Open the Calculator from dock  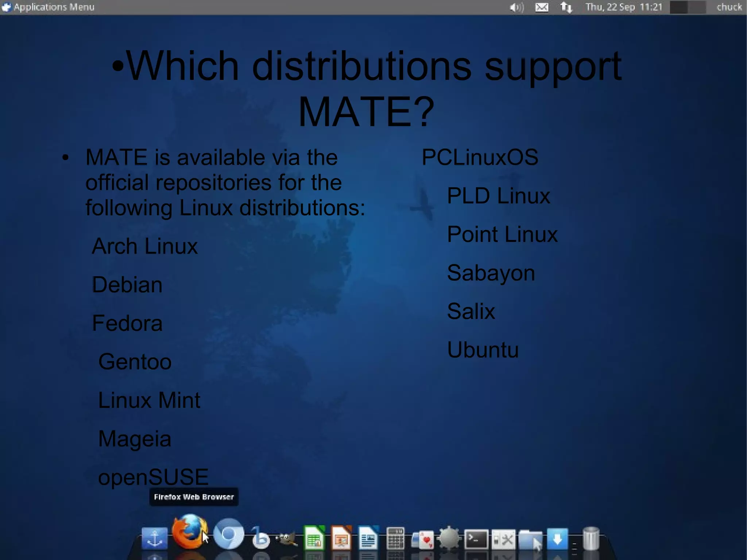tap(395, 538)
